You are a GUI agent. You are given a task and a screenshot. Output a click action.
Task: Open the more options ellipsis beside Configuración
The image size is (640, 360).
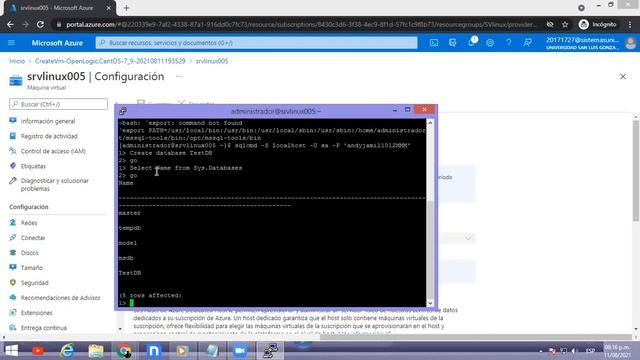point(179,76)
